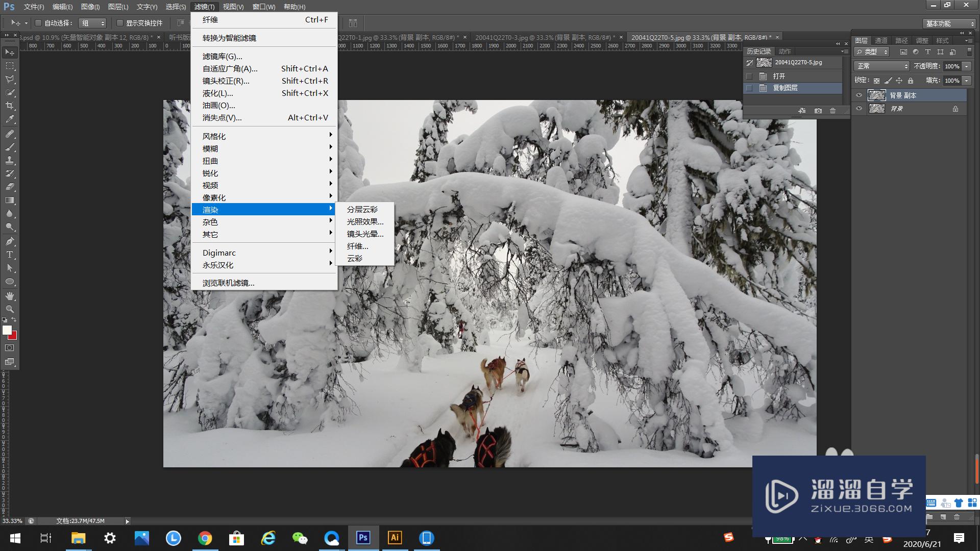Select the Rectangular Marquee tool
Screen dimensions: 980x551
click(x=9, y=66)
